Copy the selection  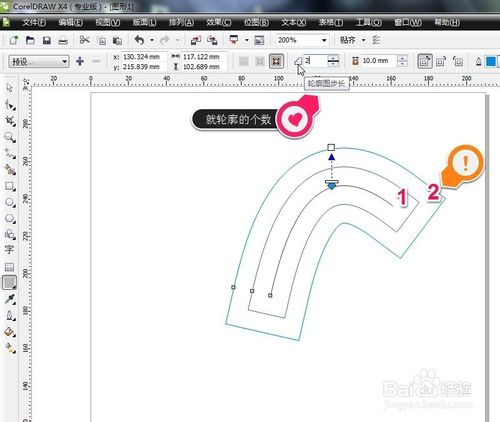coord(101,41)
